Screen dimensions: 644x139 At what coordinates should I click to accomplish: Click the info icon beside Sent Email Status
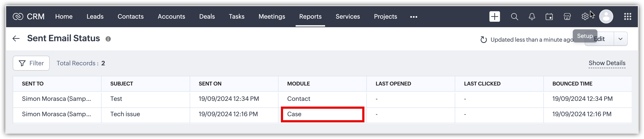coord(108,39)
